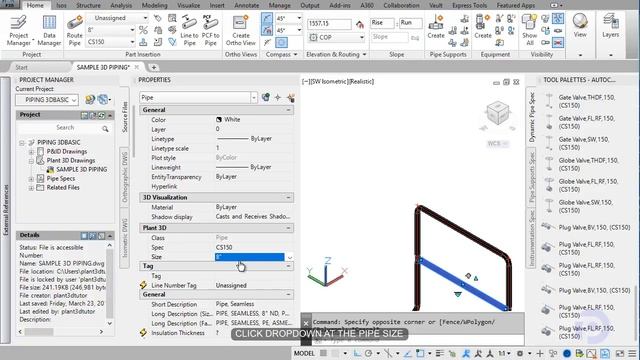The width and height of the screenshot is (640, 360).
Task: Click the Rise slope input field
Action: click(x=382, y=23)
